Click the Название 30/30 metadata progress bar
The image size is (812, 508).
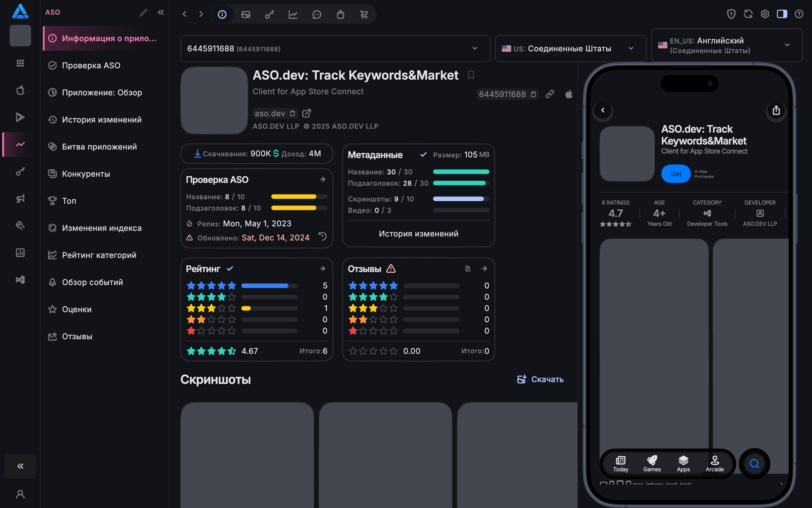[x=461, y=172]
